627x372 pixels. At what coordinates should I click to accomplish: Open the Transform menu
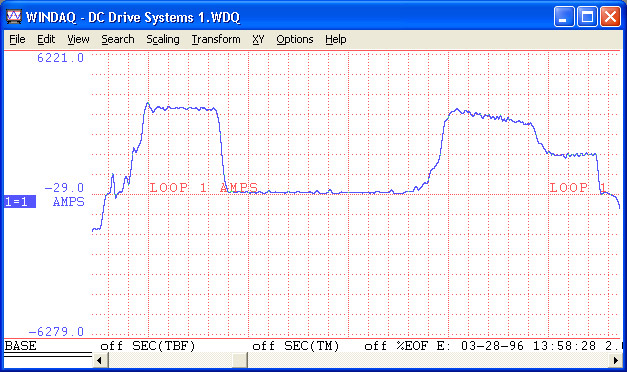[x=216, y=39]
